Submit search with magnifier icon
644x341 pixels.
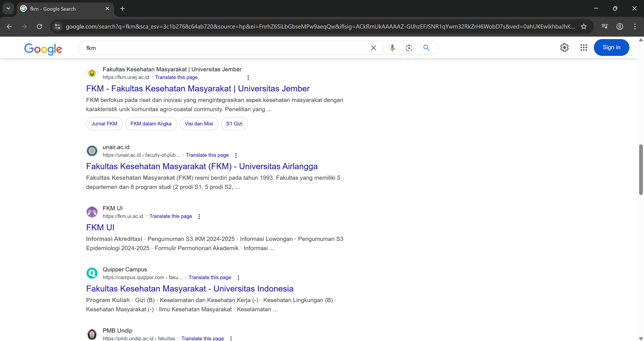coord(426,48)
